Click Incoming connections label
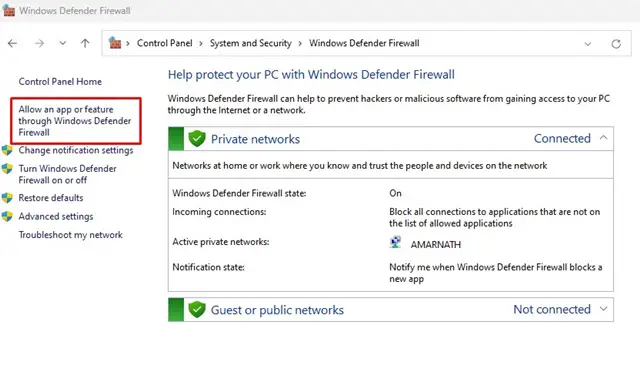This screenshot has height=378, width=640. pyautogui.click(x=219, y=212)
